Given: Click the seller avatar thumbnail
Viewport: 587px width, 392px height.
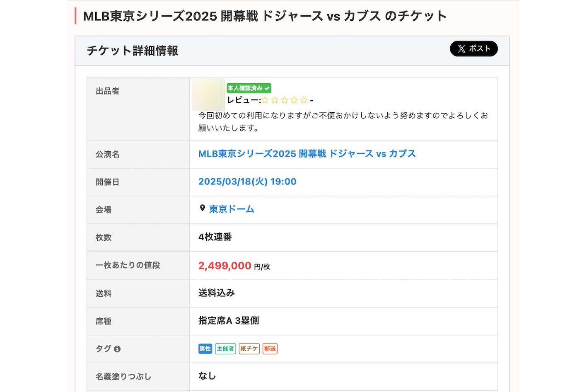Looking at the screenshot, I should click(208, 95).
